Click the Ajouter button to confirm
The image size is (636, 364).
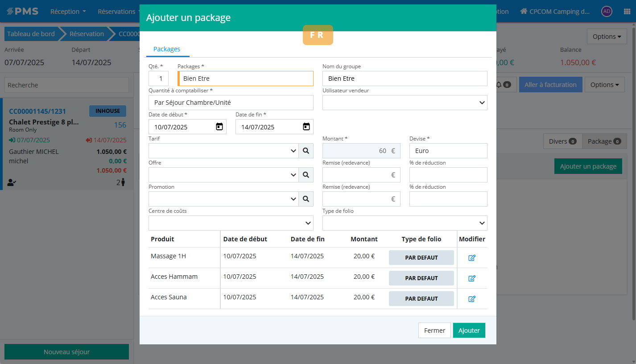[x=469, y=331]
